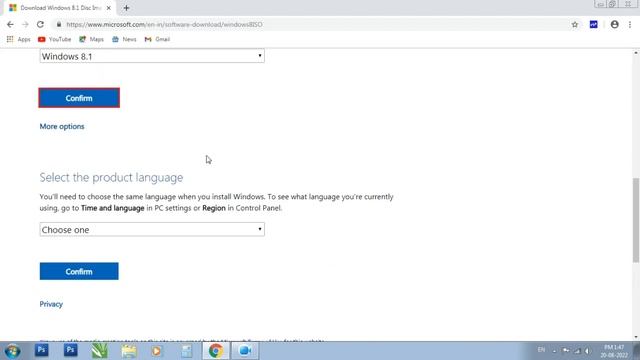Open the Chrome profile account icon
Image resolution: width=640 pixels, height=360 pixels.
[x=614, y=24]
